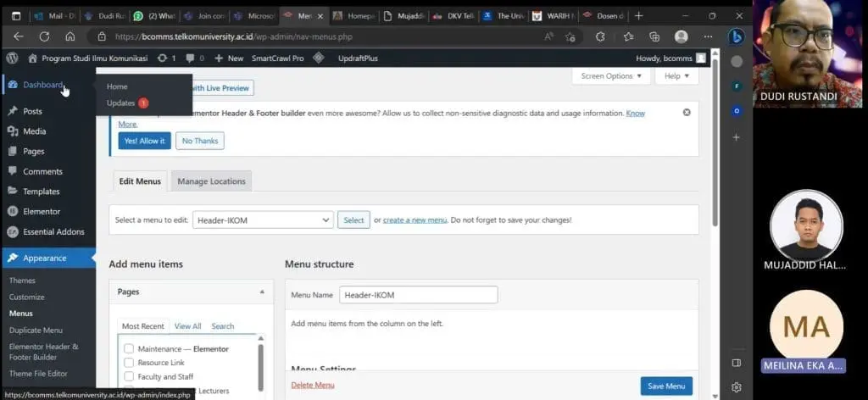Enable the Faculty and Staff checkbox
The image size is (868, 400).
click(x=129, y=376)
